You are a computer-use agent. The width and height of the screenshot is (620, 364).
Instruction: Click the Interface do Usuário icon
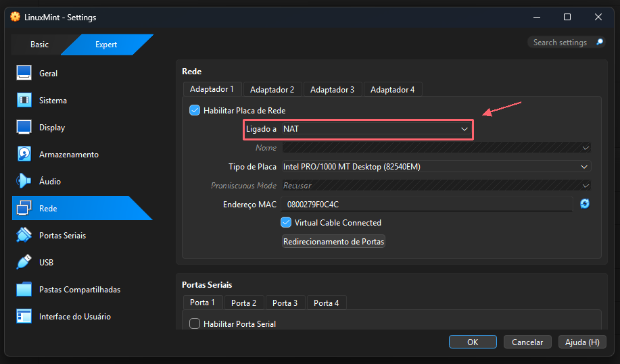click(x=24, y=316)
